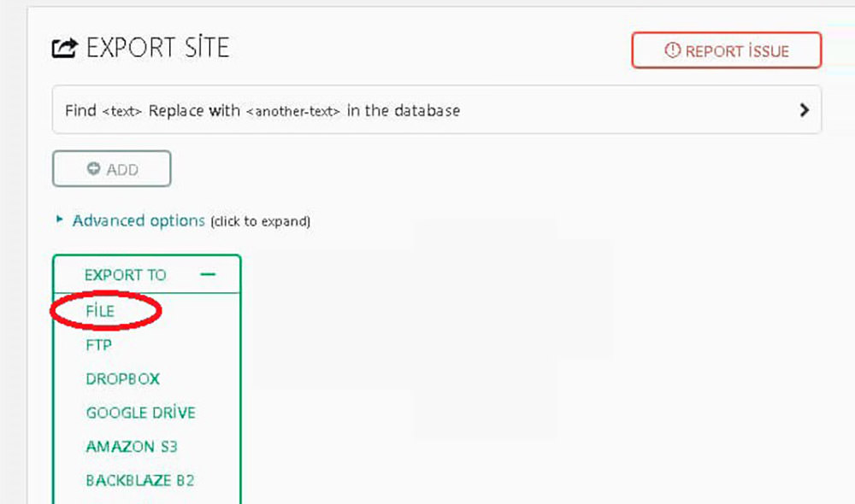Click the '(click to expand)' hint text
Image resolution: width=855 pixels, height=504 pixels.
(261, 221)
